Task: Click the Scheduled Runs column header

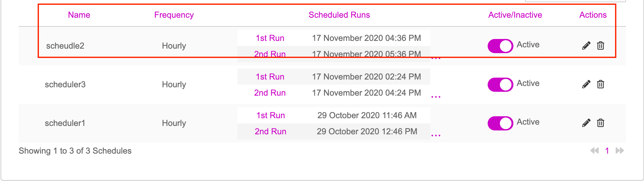Action: point(339,15)
